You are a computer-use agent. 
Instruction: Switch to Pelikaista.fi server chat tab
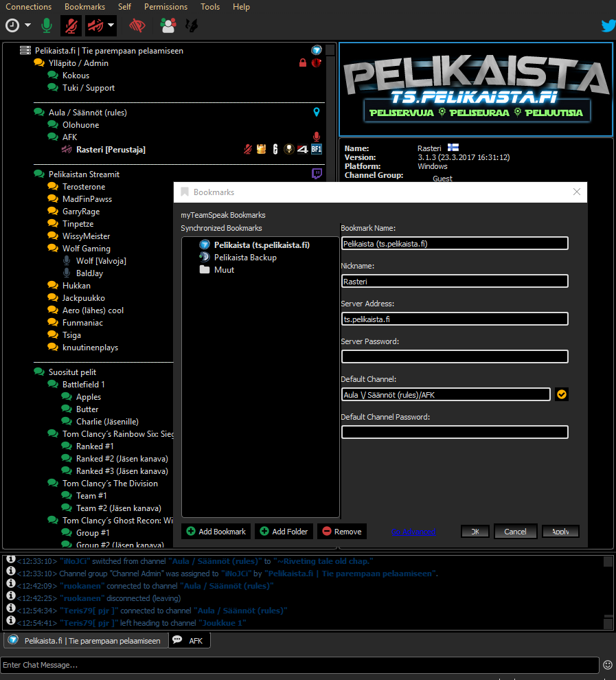pos(86,641)
